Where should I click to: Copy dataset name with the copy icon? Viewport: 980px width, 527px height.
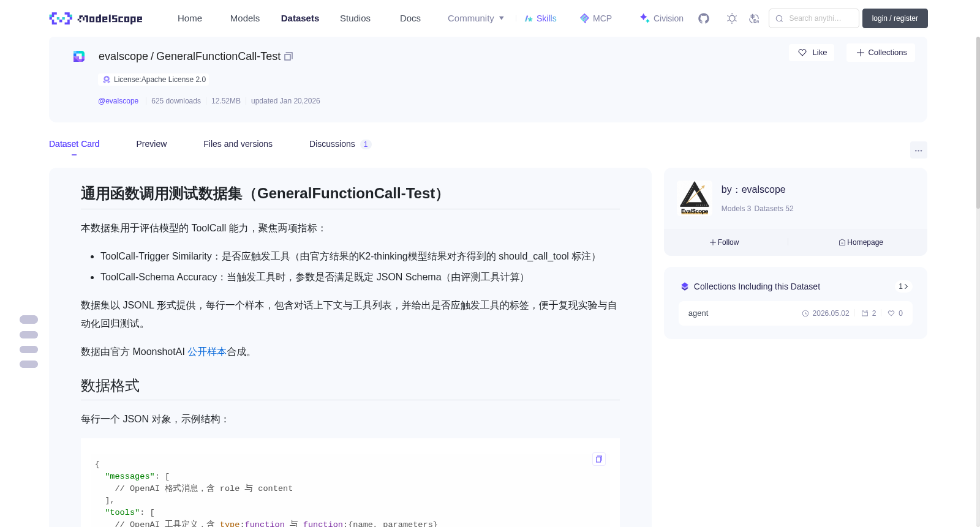[288, 56]
